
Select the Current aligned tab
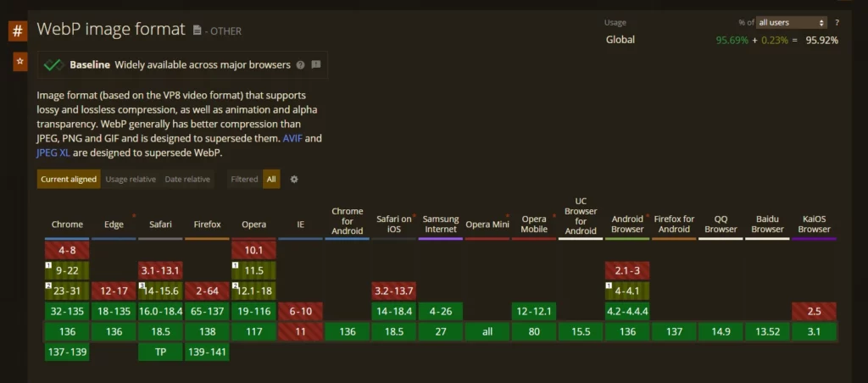(x=68, y=179)
